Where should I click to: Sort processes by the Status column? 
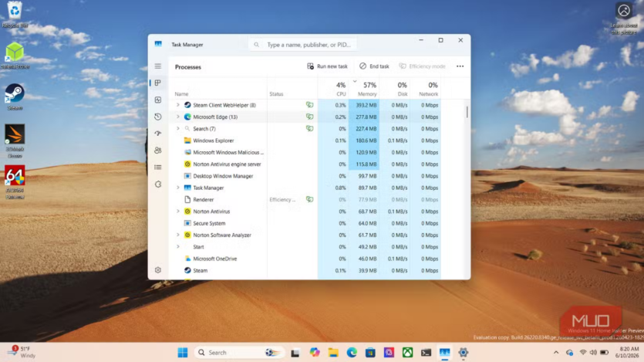(x=276, y=94)
